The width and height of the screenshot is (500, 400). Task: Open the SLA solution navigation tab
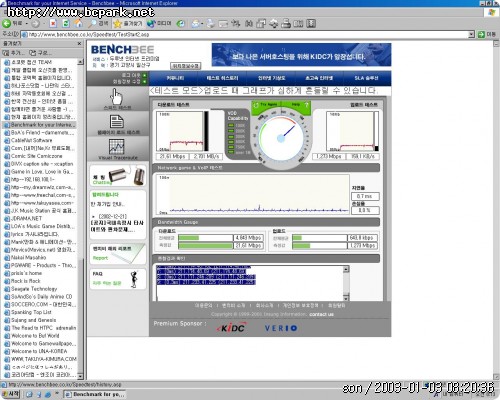click(366, 78)
